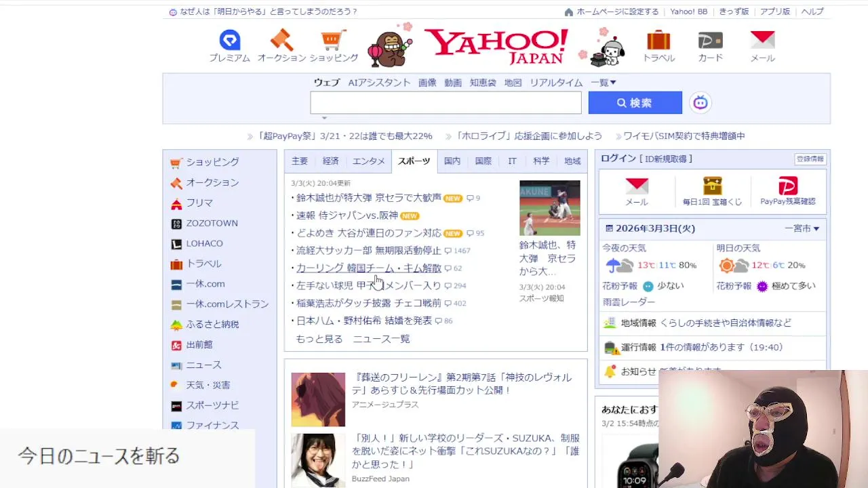The image size is (868, 488).
Task: Open the 一宮市 location dropdown in weather
Action: [802, 228]
